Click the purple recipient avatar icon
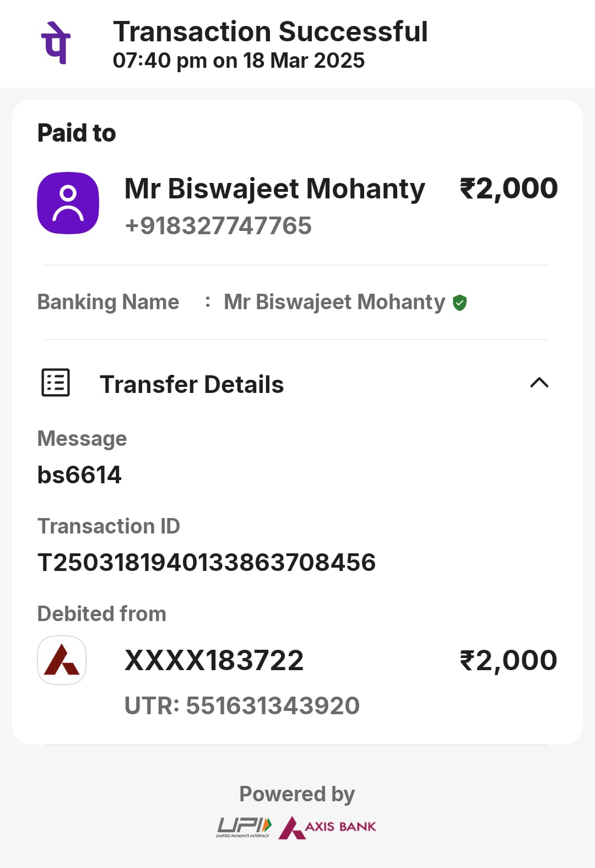The height and width of the screenshot is (868, 595). pyautogui.click(x=68, y=203)
